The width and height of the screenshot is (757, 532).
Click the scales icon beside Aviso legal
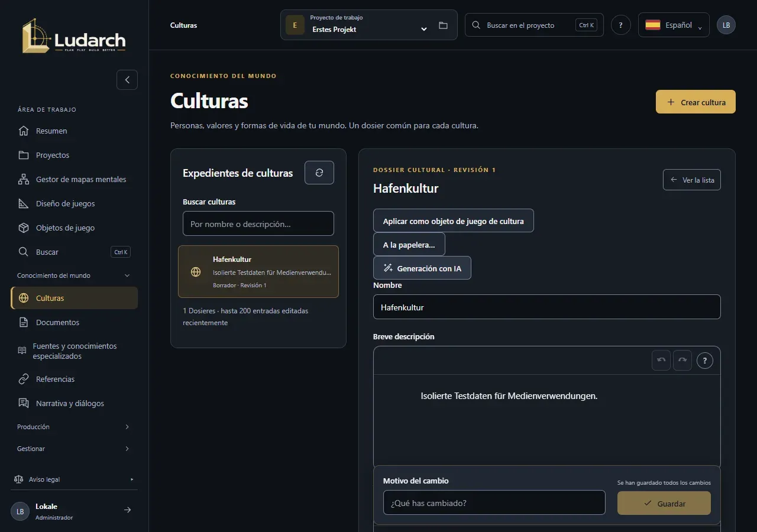pyautogui.click(x=19, y=479)
